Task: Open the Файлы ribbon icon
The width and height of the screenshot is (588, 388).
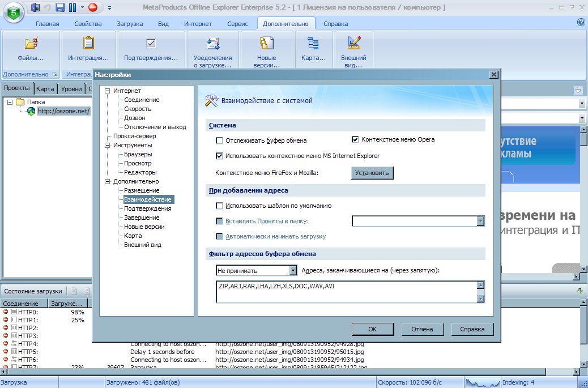Action: pyautogui.click(x=31, y=43)
